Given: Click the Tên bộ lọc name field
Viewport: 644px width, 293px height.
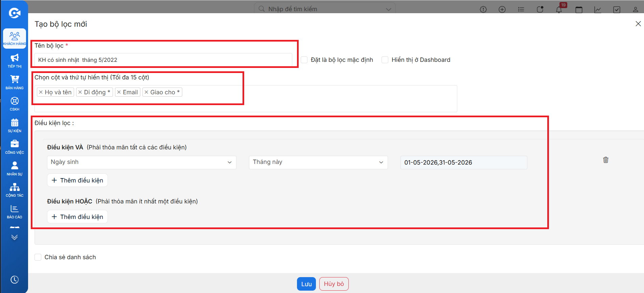Looking at the screenshot, I should pos(163,60).
